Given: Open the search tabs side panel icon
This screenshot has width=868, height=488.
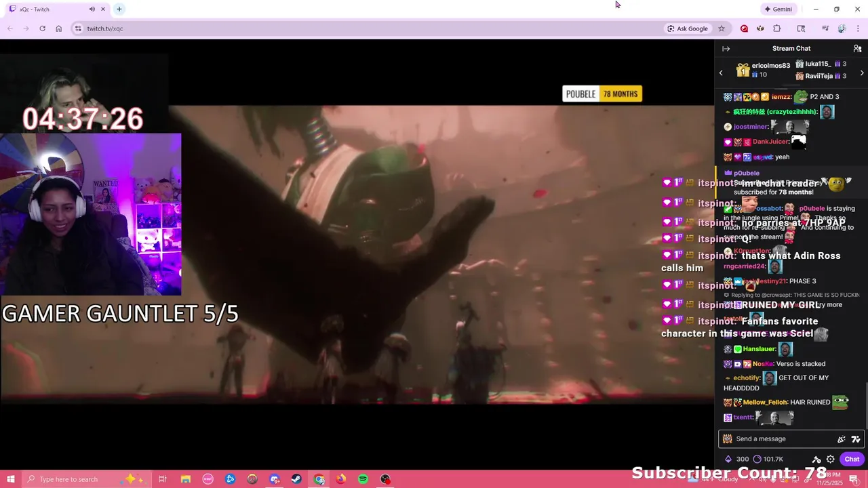Looking at the screenshot, I should point(801,28).
